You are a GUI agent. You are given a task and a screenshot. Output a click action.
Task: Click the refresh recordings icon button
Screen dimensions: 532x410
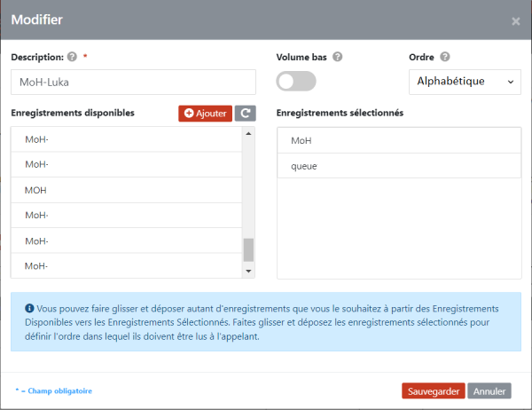point(246,113)
